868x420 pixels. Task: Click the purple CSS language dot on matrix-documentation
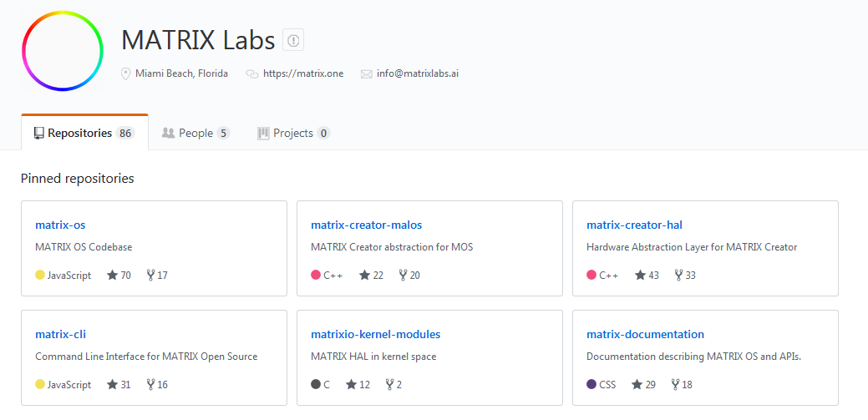click(591, 385)
